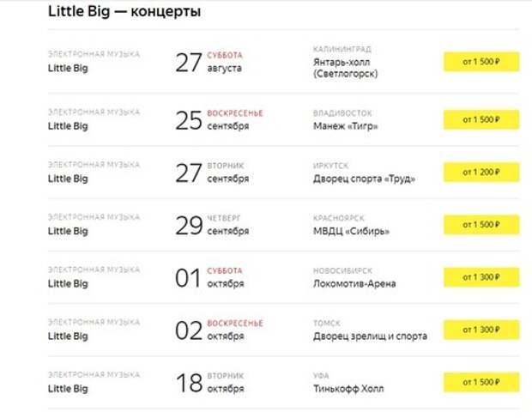Buy tickets for Krasnoyarsk МВДЦ «Сибирь»
532x418 pixels.
[481, 225]
